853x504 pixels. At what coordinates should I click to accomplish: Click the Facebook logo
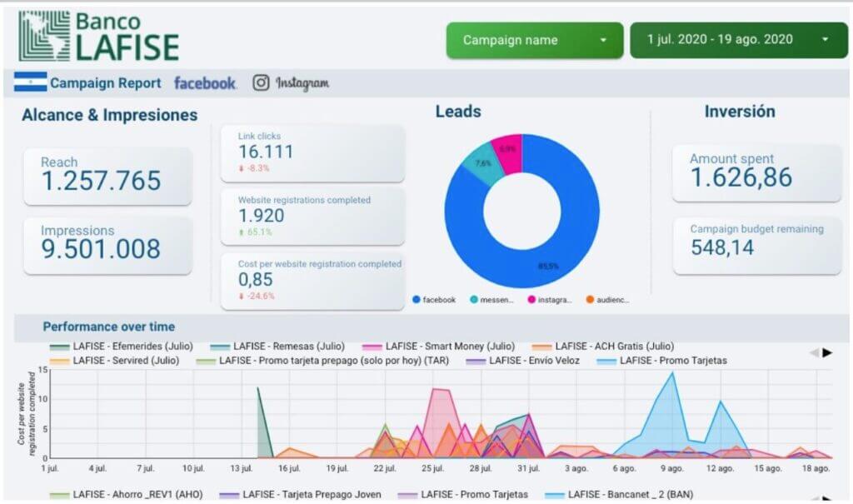205,82
